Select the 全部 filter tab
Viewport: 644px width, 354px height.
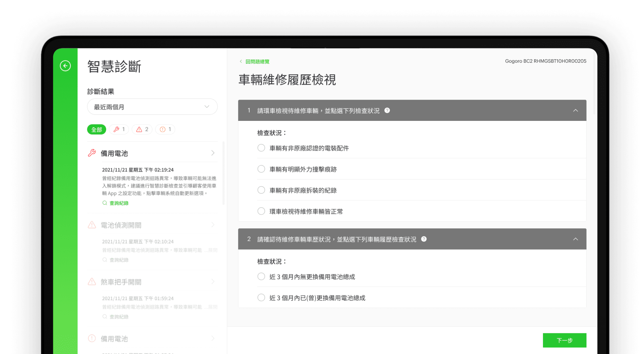point(96,130)
